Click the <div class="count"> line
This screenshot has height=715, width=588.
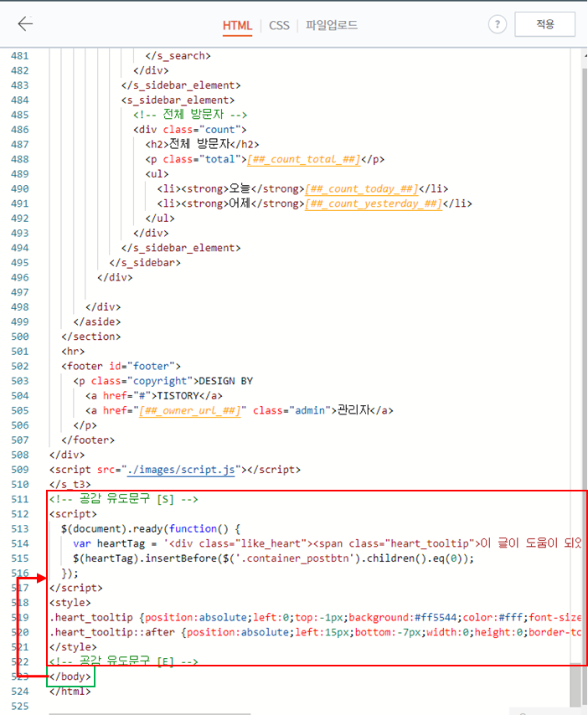tap(190, 130)
